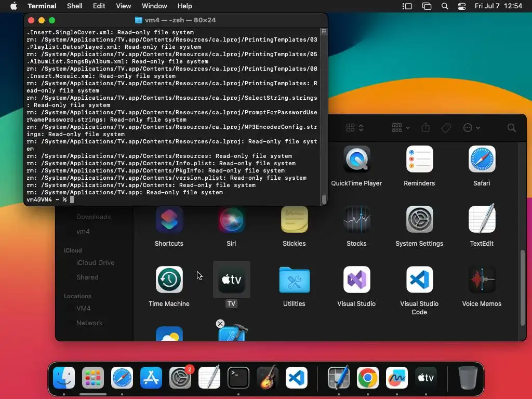The height and width of the screenshot is (399, 532).
Task: Open the Shell menu
Action: [x=75, y=6]
